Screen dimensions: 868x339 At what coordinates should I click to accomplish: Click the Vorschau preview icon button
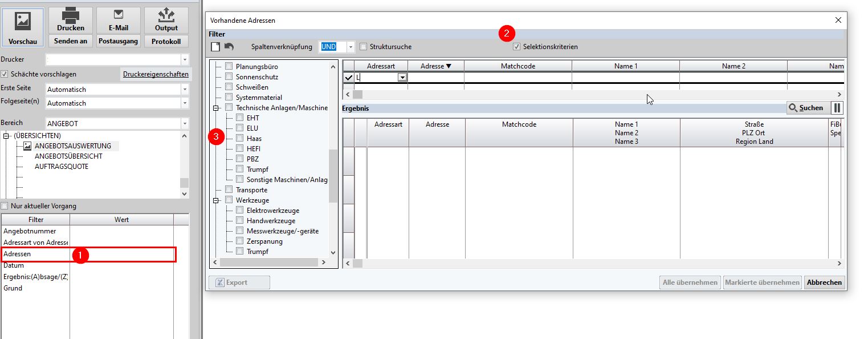(x=23, y=22)
